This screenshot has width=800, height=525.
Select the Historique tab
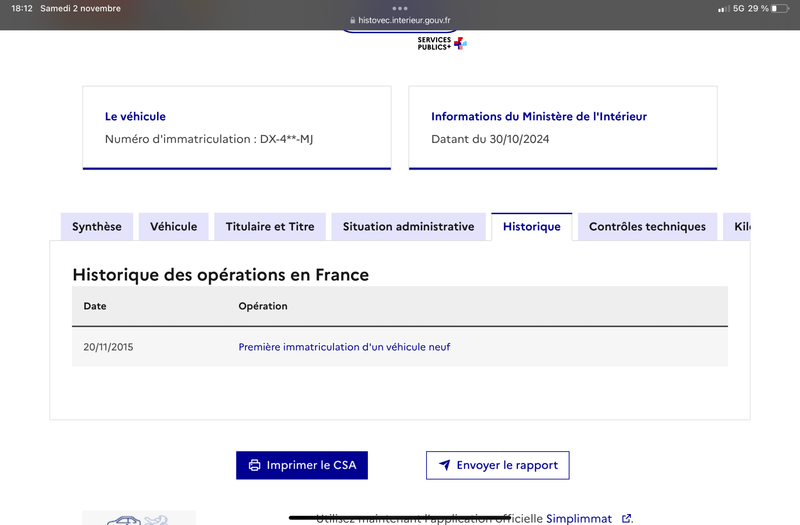(532, 227)
